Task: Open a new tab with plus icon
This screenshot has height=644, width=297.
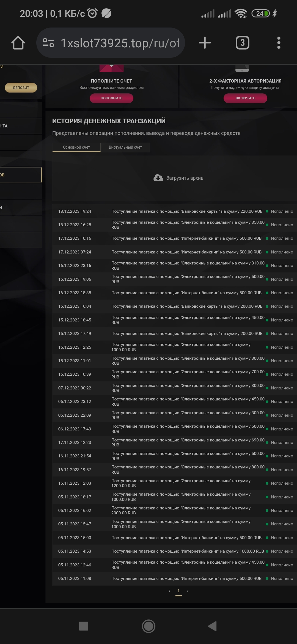Action: [205, 43]
